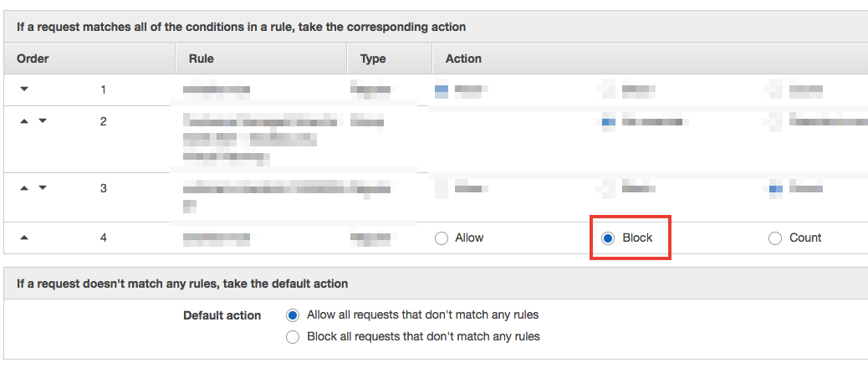Viewport: 868px width, 368px height.
Task: Select the Allow radio for rule 1
Action: pos(442,91)
